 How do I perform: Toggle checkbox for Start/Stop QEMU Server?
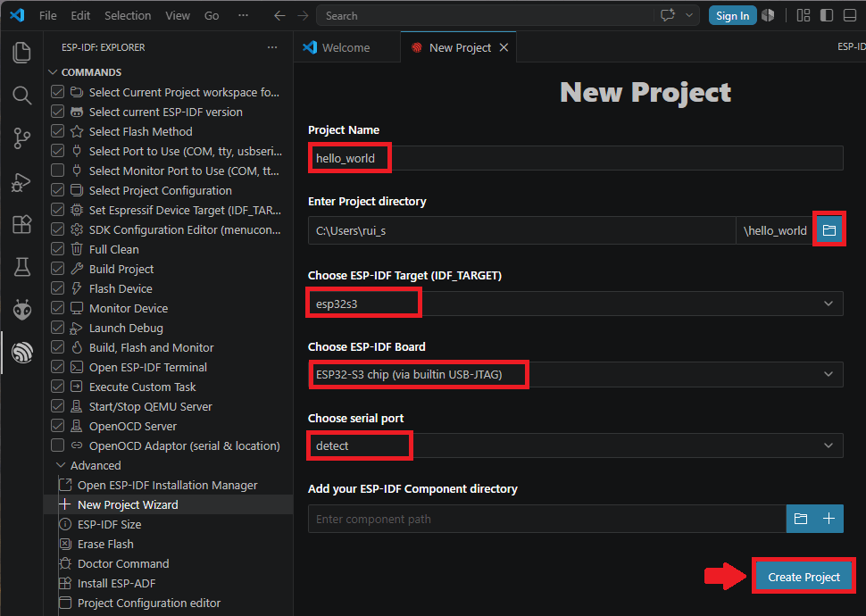coord(57,406)
